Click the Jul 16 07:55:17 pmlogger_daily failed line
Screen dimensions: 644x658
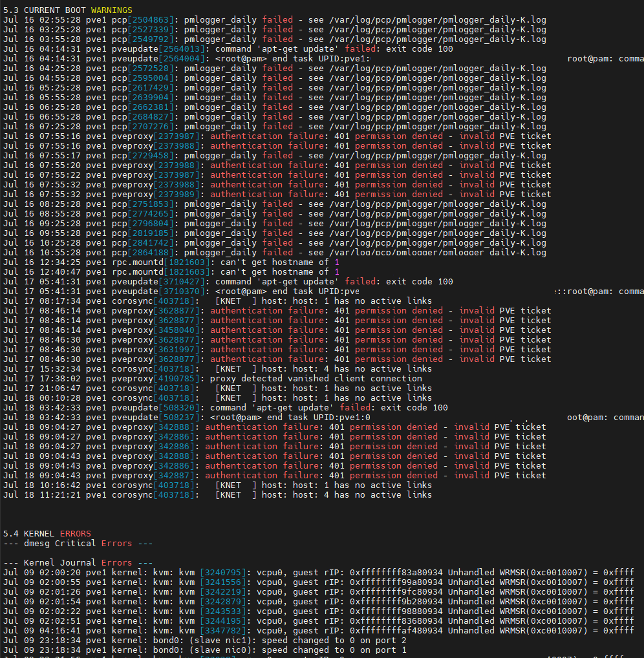tap(275, 156)
